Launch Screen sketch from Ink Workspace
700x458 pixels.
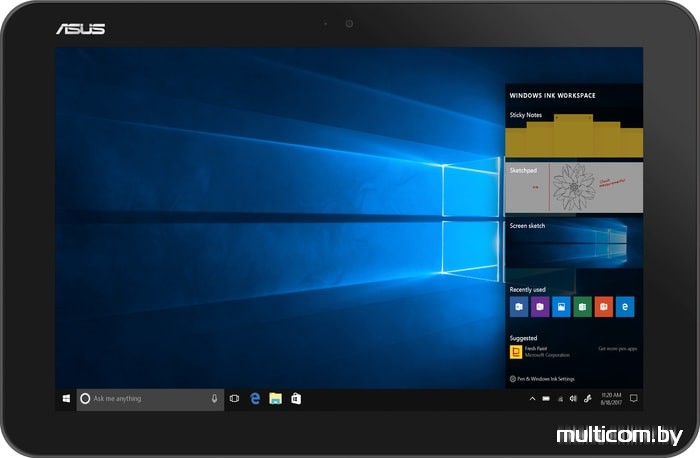574,246
